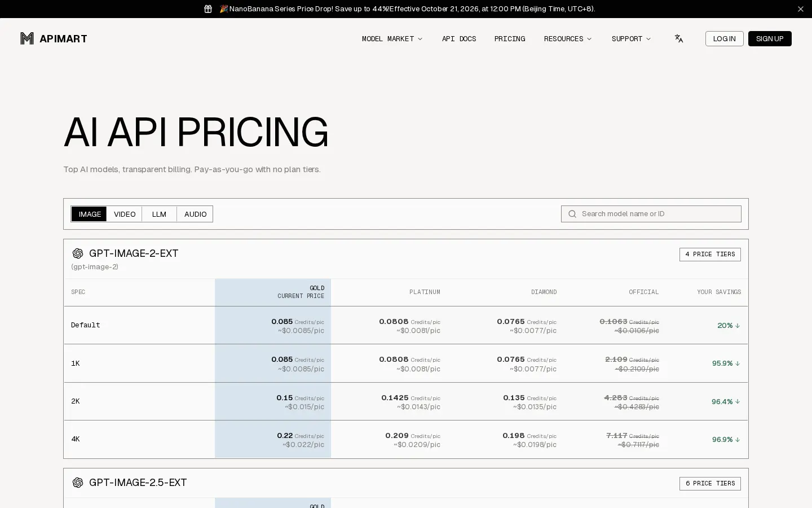Click the GPT-IMAGE-2.5-EXT model title
This screenshot has width=812, height=508.
(x=138, y=483)
